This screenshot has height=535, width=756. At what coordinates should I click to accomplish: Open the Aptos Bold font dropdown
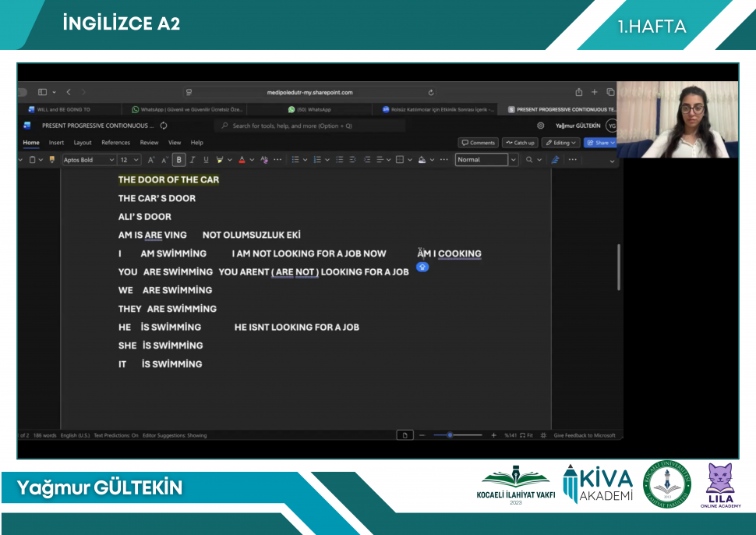pyautogui.click(x=87, y=160)
